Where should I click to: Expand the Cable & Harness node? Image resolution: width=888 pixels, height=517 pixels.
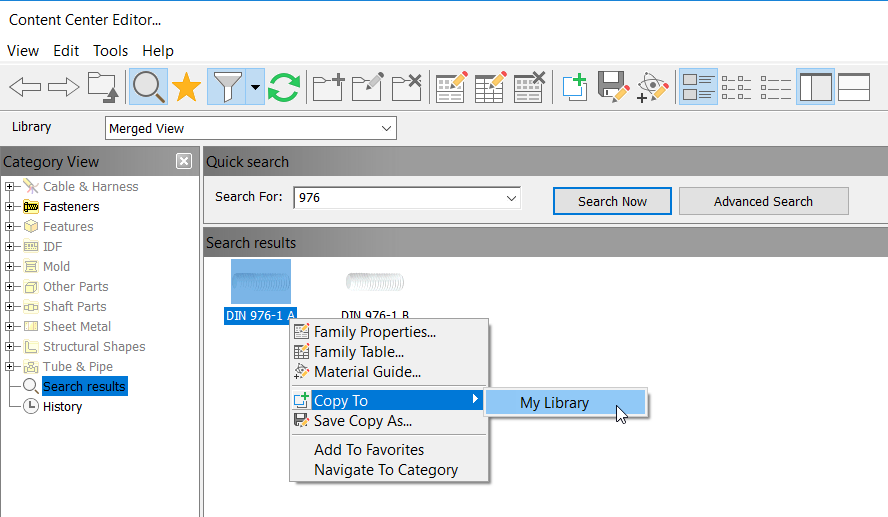[x=9, y=186]
